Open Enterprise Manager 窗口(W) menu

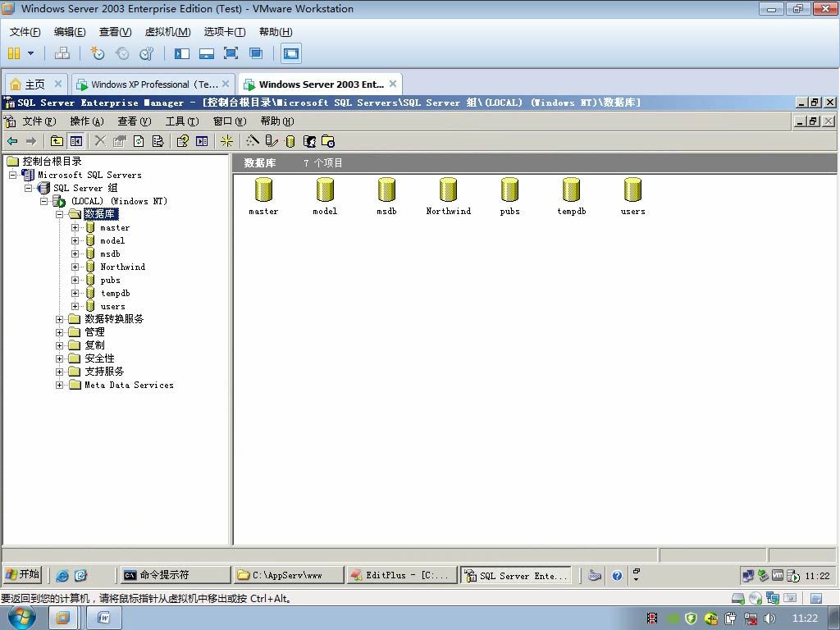pyautogui.click(x=230, y=121)
